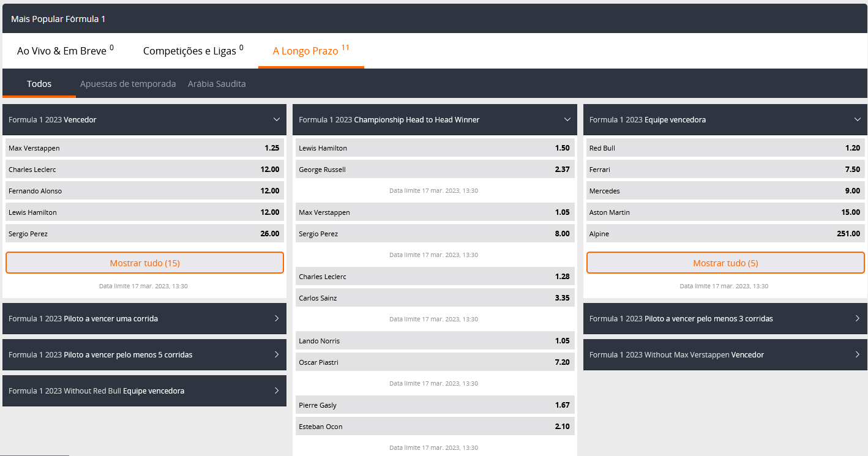Select the A Longo Prazo tab
The height and width of the screenshot is (456, 868).
click(x=310, y=51)
